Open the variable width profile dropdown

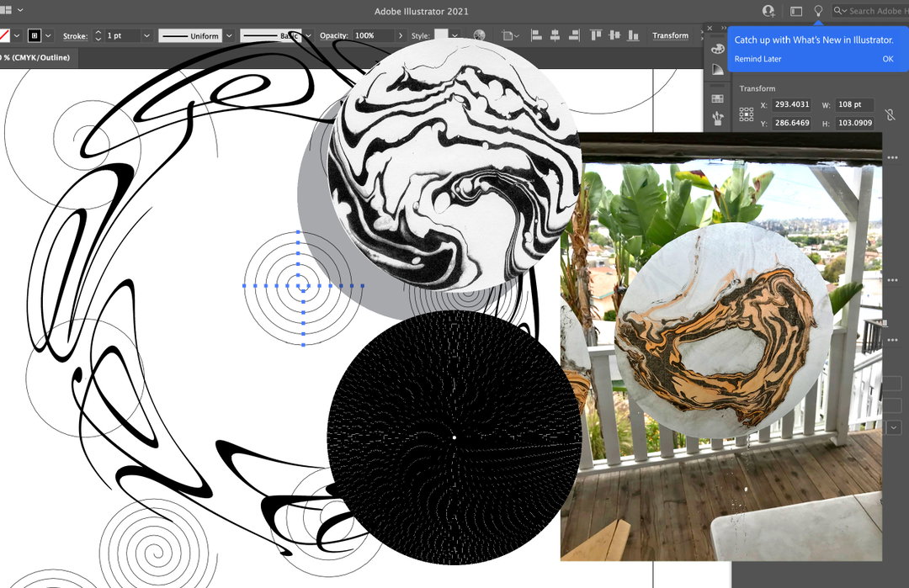tap(229, 35)
